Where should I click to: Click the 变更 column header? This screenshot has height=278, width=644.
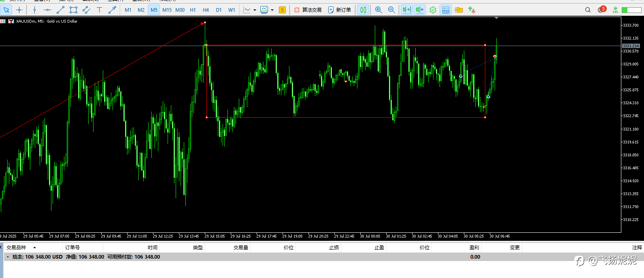coord(514,247)
